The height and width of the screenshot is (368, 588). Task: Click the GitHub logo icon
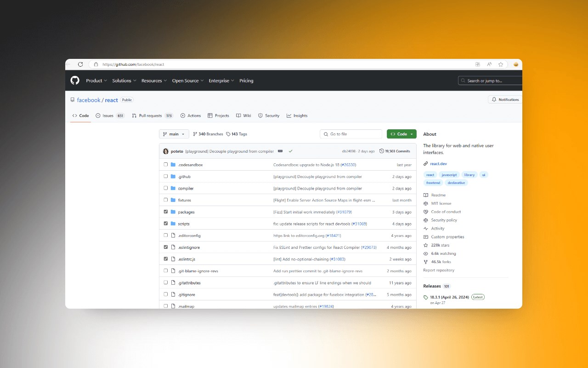pyautogui.click(x=75, y=80)
